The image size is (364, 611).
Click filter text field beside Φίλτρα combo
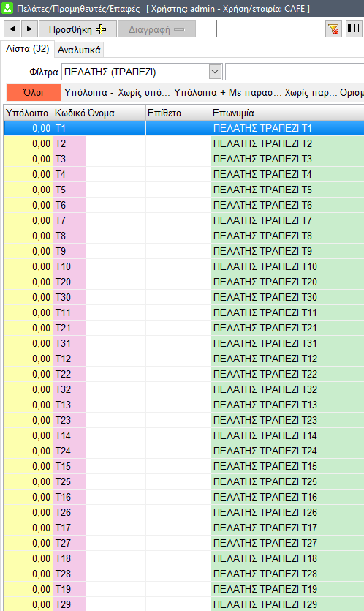[x=295, y=72]
